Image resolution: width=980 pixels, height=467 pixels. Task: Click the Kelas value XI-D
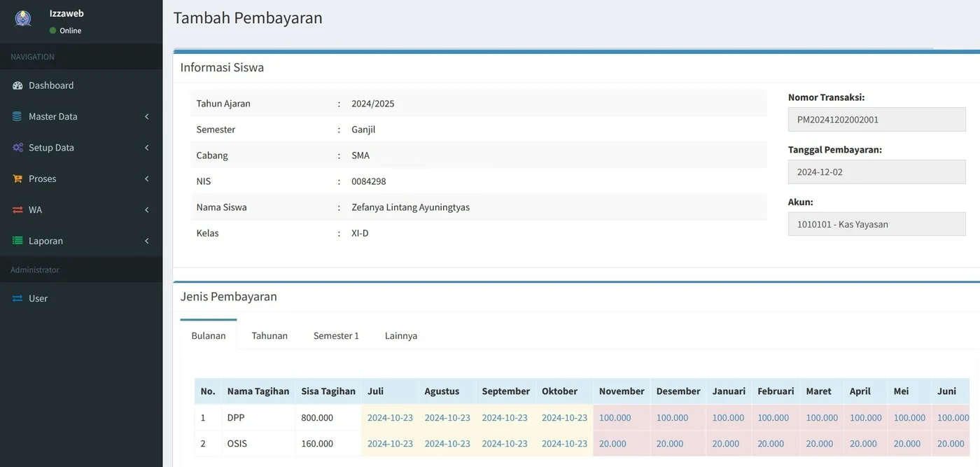coord(360,233)
